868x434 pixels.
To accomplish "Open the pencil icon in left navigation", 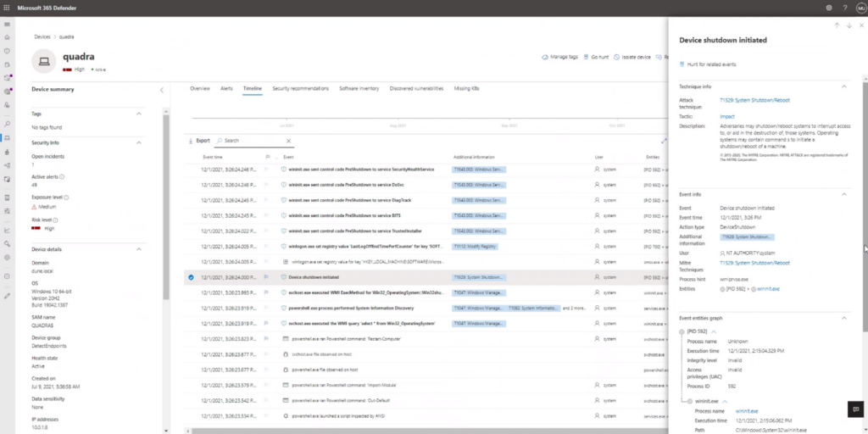I will click(7, 296).
